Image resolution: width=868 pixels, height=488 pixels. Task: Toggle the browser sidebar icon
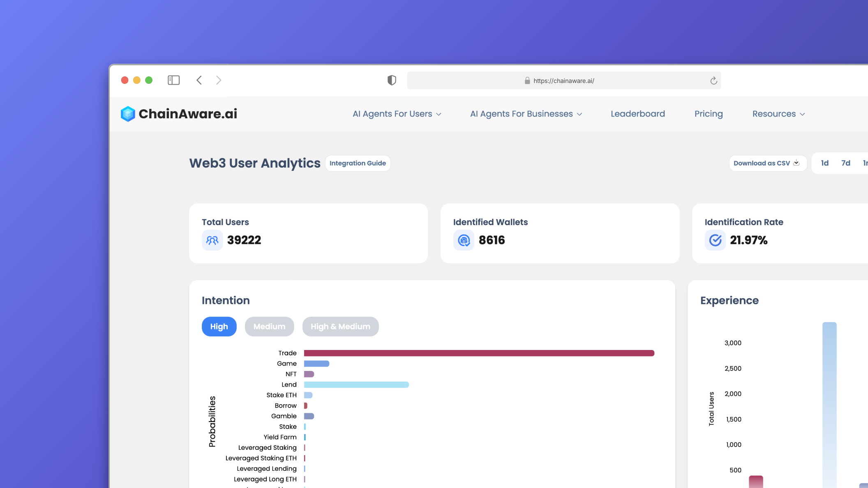(174, 80)
